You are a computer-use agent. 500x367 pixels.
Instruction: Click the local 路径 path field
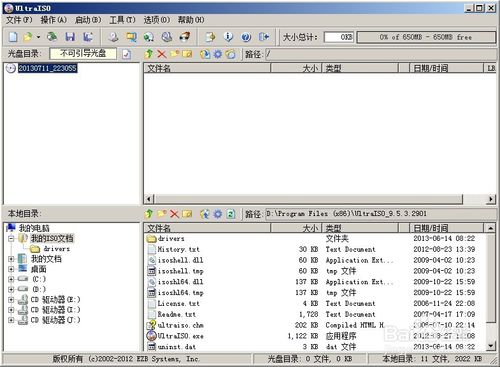381,214
